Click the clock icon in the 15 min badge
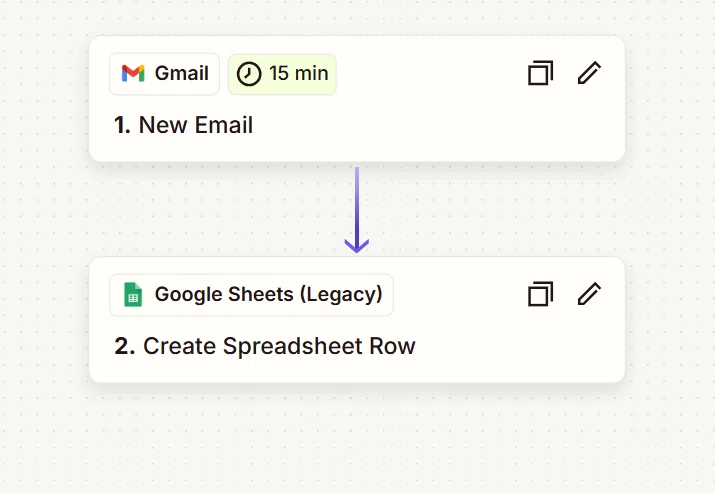 249,73
